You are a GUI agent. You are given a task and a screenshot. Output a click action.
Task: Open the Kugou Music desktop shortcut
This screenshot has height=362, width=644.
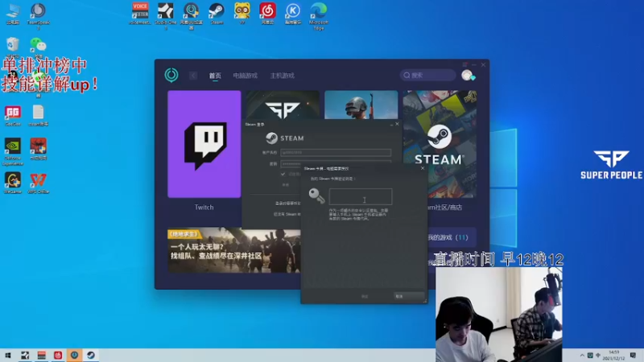pos(293,13)
